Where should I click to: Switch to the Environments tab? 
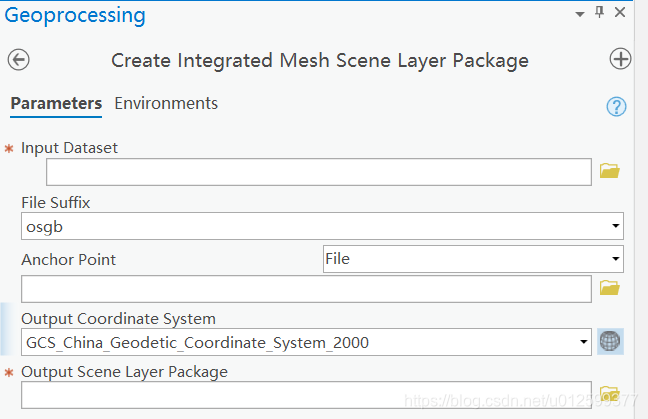click(x=166, y=103)
